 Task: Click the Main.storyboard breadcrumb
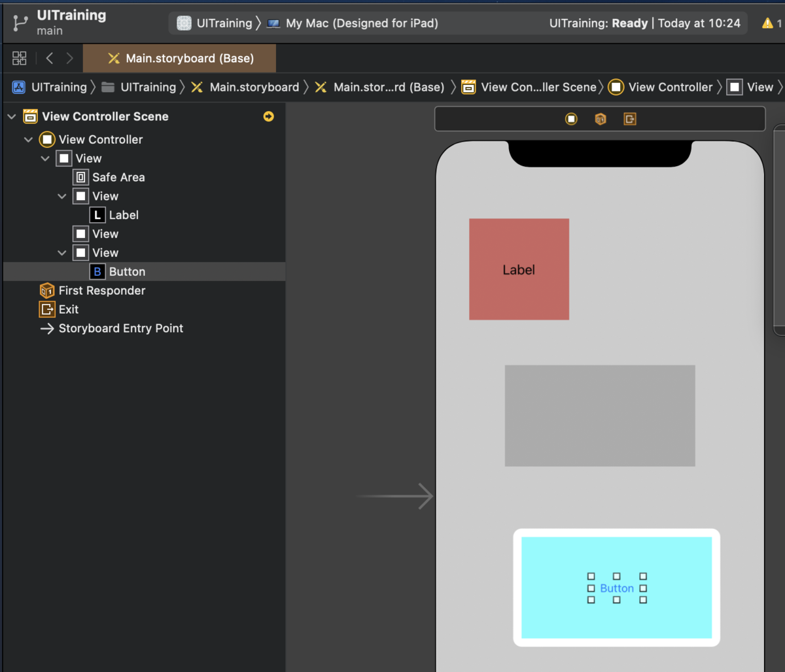pyautogui.click(x=245, y=87)
